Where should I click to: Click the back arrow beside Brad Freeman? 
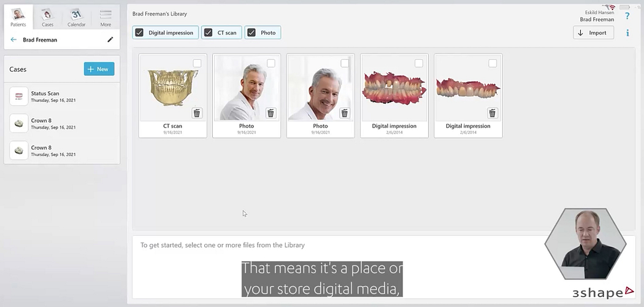(13, 40)
